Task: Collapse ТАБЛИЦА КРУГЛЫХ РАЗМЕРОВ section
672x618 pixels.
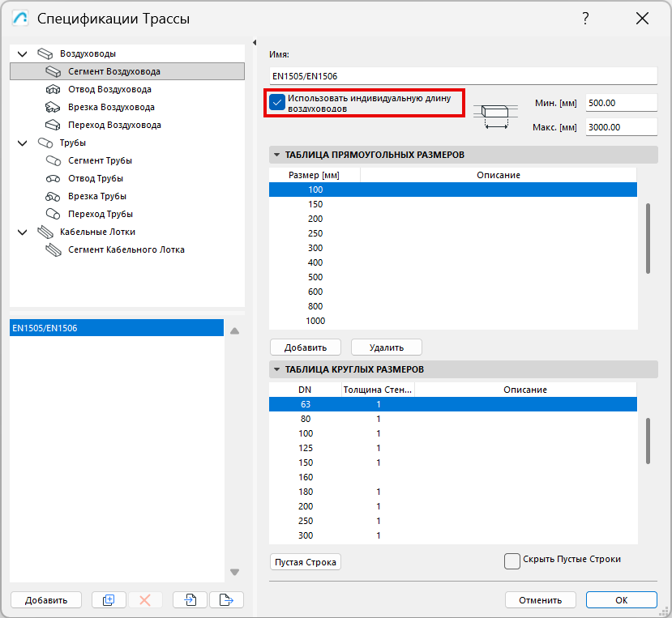Action: [277, 369]
